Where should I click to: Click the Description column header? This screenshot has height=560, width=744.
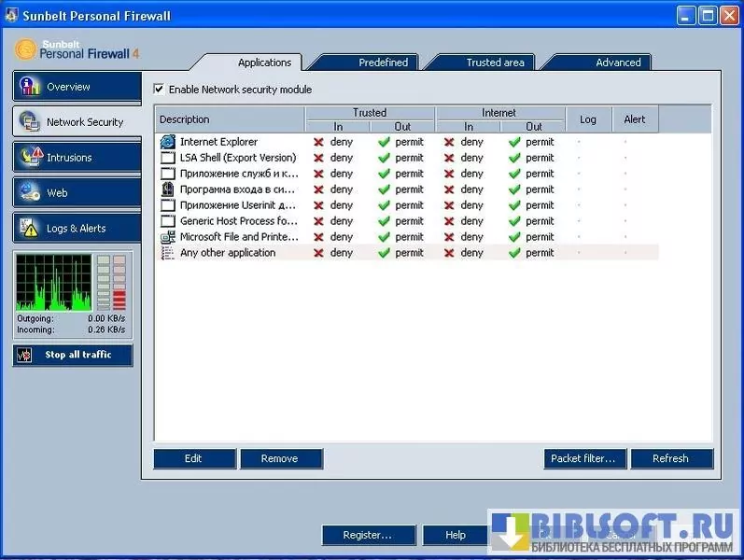point(229,119)
